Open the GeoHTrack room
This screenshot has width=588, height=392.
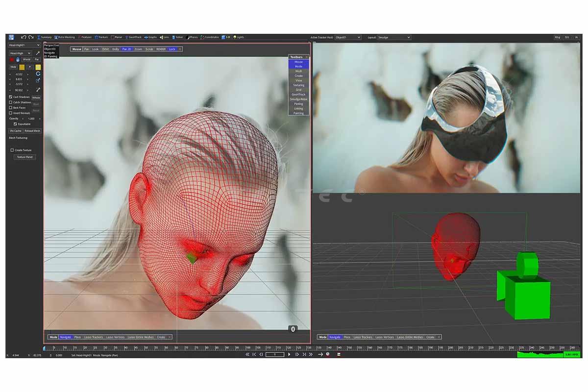tap(133, 37)
